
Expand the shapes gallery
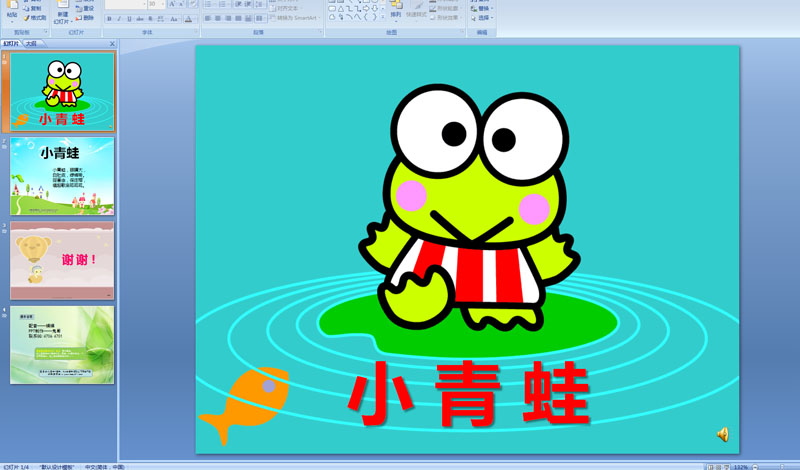pyautogui.click(x=383, y=17)
